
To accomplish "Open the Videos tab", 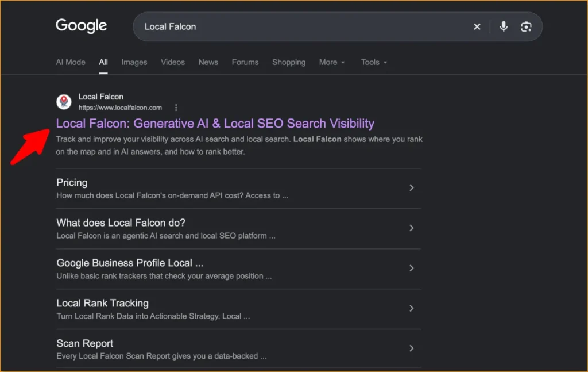I will (173, 62).
